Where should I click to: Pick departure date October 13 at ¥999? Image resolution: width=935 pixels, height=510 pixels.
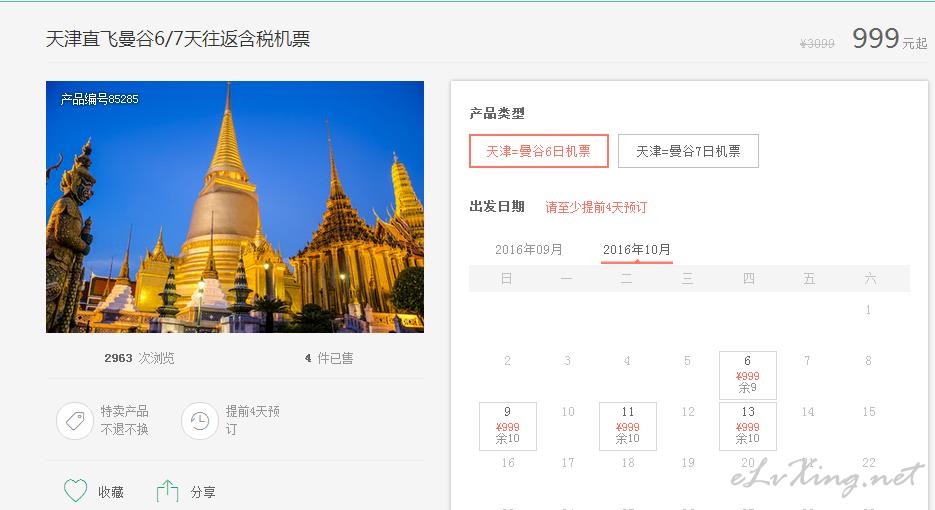click(x=748, y=426)
